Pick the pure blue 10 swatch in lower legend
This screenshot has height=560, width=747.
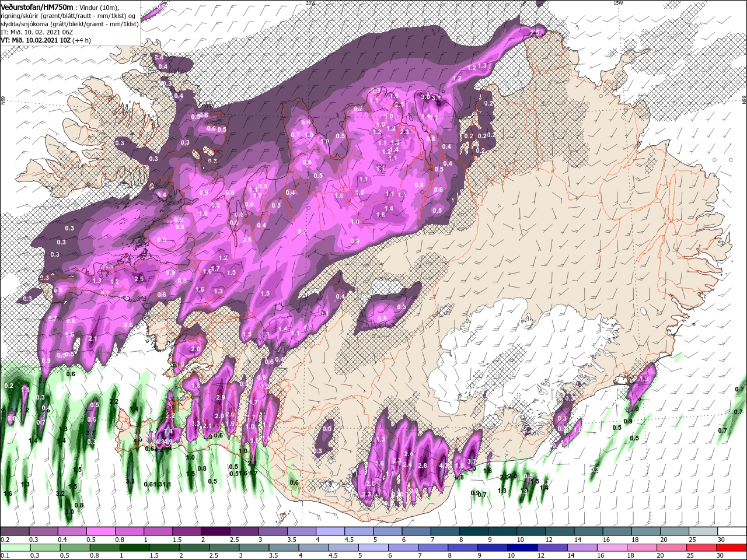521,547
